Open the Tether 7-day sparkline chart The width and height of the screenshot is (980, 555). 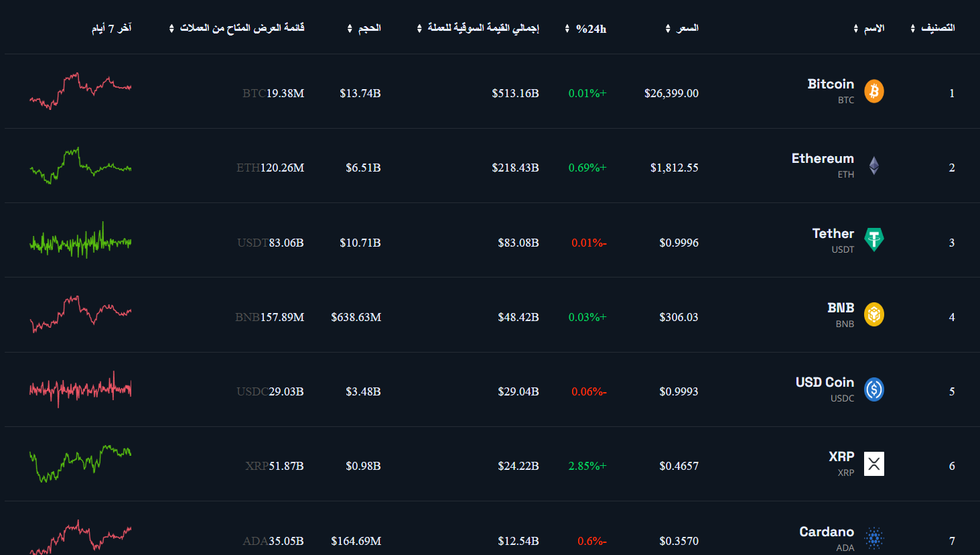coord(80,240)
